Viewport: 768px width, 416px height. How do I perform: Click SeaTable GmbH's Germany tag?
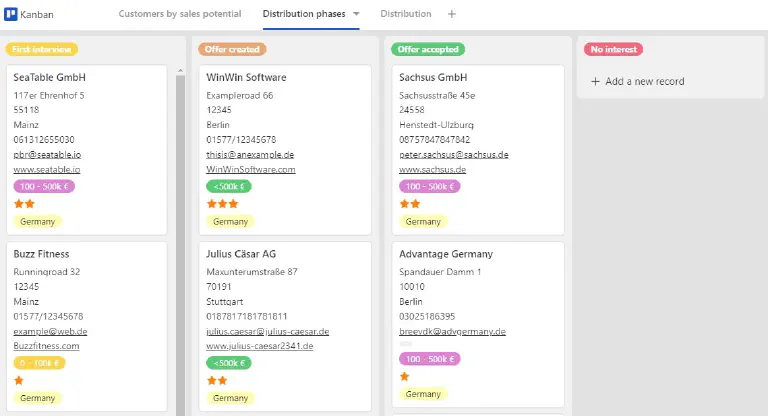coord(38,221)
